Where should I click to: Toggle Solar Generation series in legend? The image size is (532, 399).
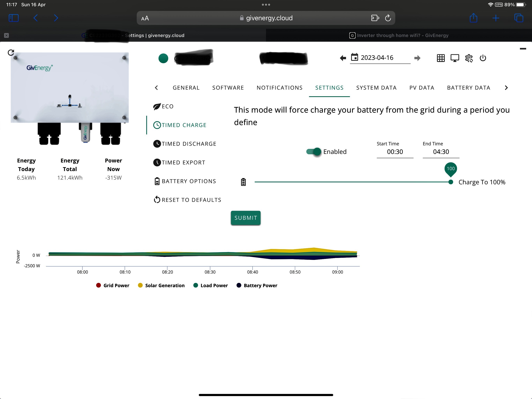click(161, 285)
